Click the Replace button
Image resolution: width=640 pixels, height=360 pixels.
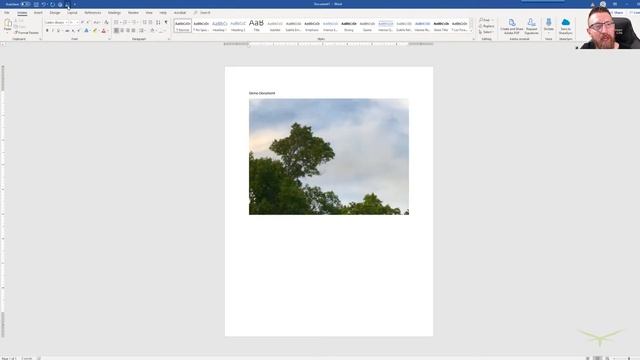487,26
